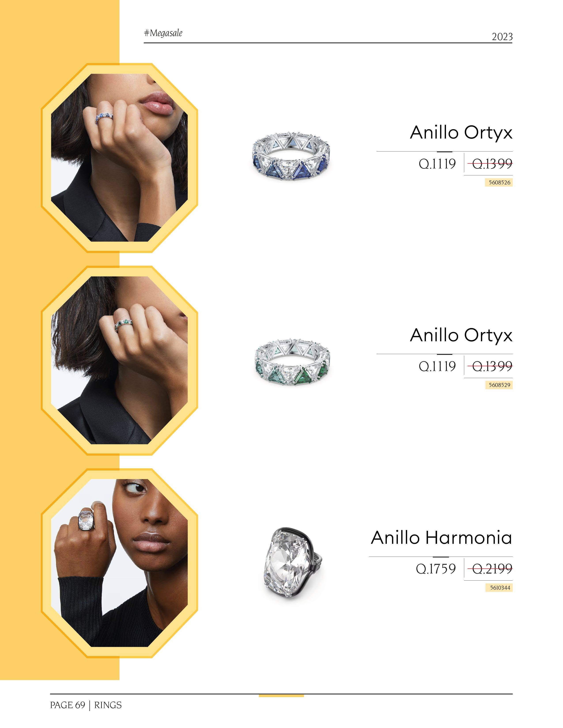Click sale price Q.1119 of blue Ortyx
The height and width of the screenshot is (728, 563).
click(437, 164)
